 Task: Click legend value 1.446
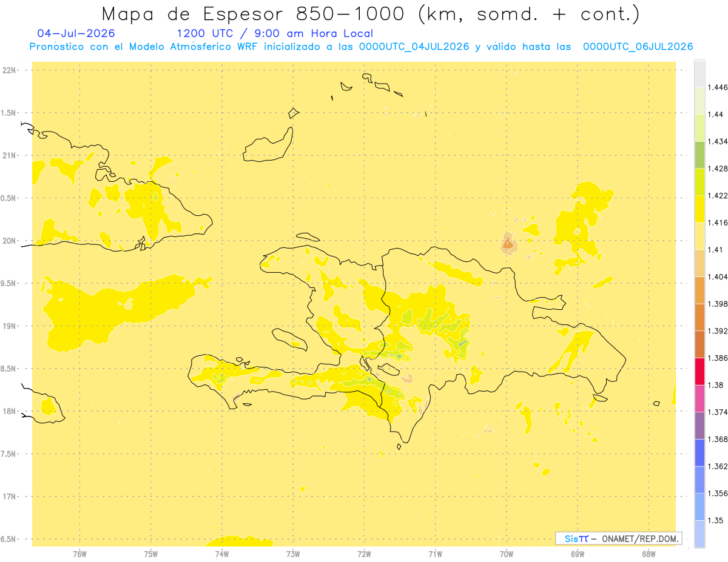[719, 87]
